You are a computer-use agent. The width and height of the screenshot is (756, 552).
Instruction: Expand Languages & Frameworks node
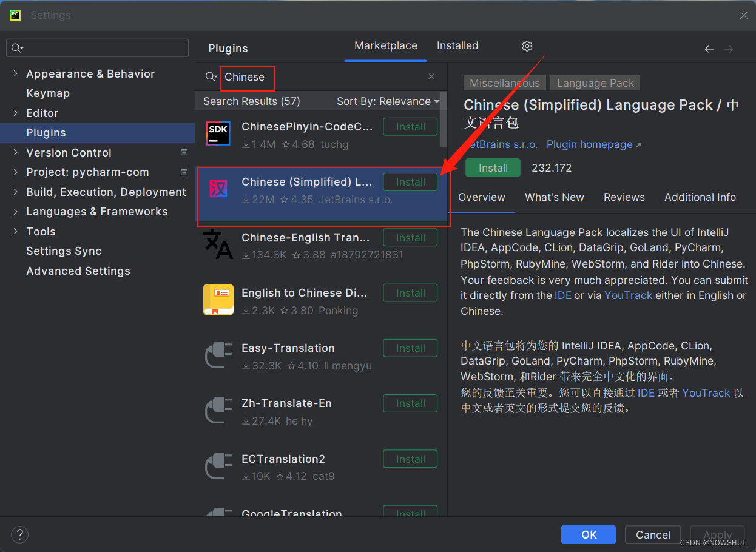click(x=15, y=212)
